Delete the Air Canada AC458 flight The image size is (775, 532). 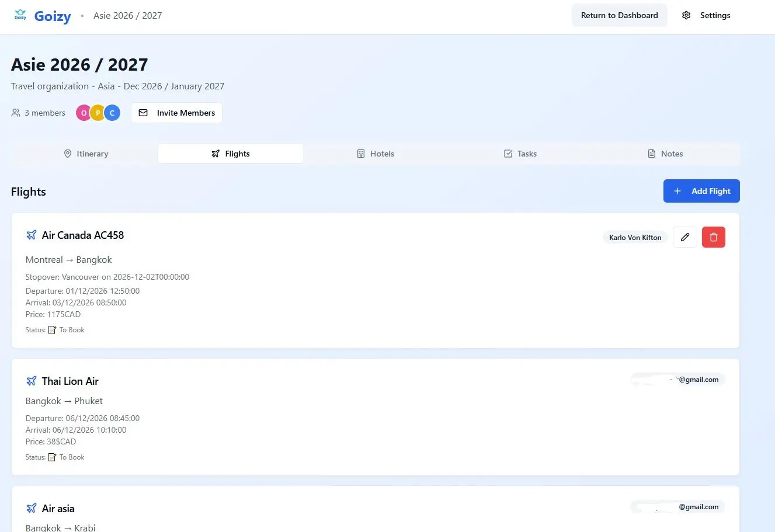[x=713, y=237]
